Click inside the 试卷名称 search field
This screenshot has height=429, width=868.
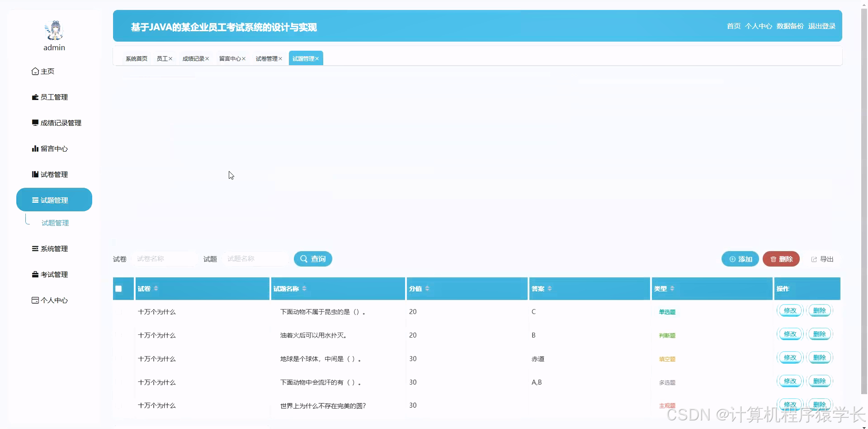click(x=165, y=258)
